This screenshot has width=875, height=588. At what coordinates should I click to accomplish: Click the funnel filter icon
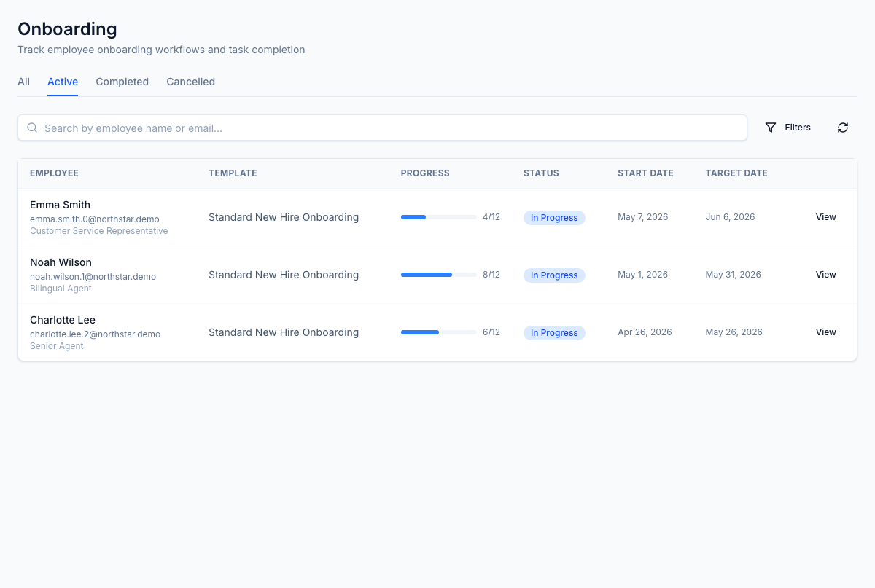coord(771,128)
